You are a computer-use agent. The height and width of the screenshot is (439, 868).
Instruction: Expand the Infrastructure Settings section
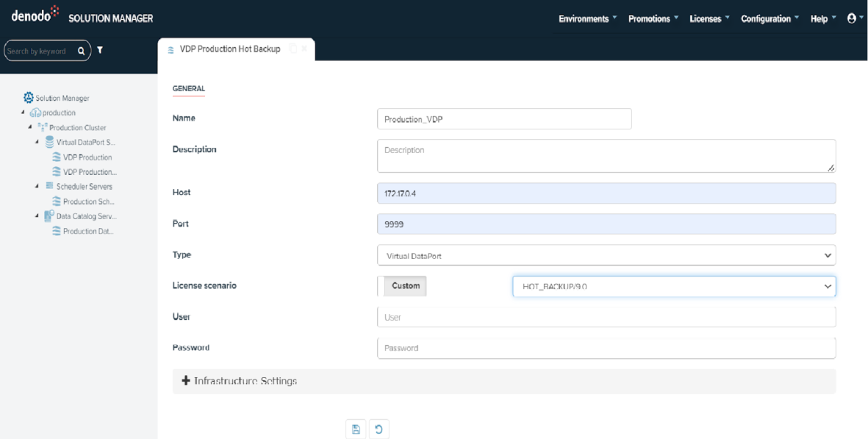coord(503,382)
